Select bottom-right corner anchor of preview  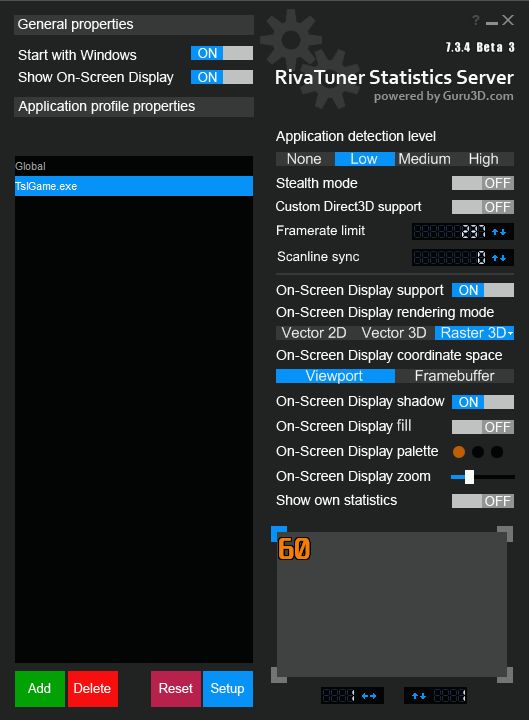point(505,675)
